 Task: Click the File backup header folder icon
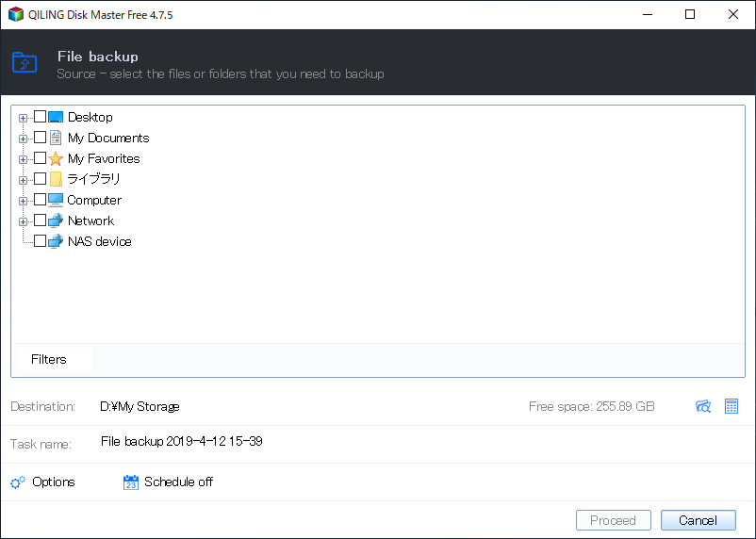(x=25, y=63)
